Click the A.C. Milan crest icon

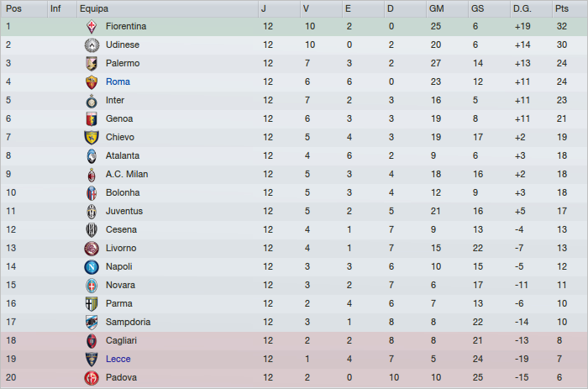pyautogui.click(x=92, y=174)
